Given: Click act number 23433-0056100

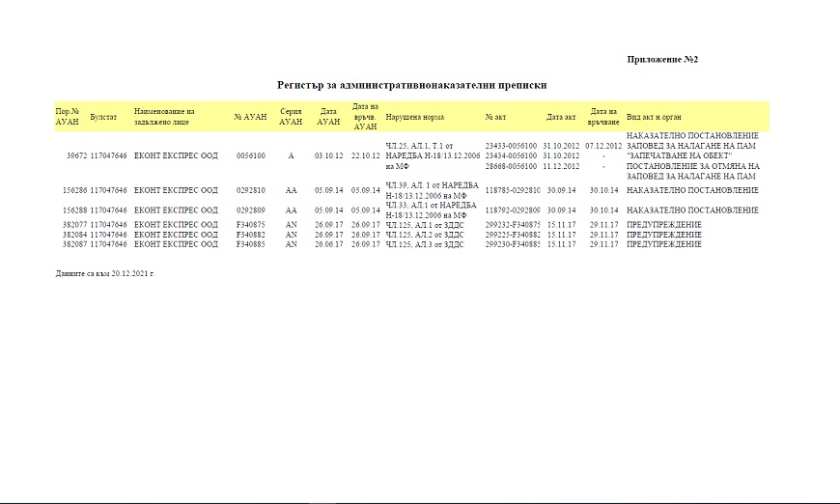Looking at the screenshot, I should tap(511, 145).
